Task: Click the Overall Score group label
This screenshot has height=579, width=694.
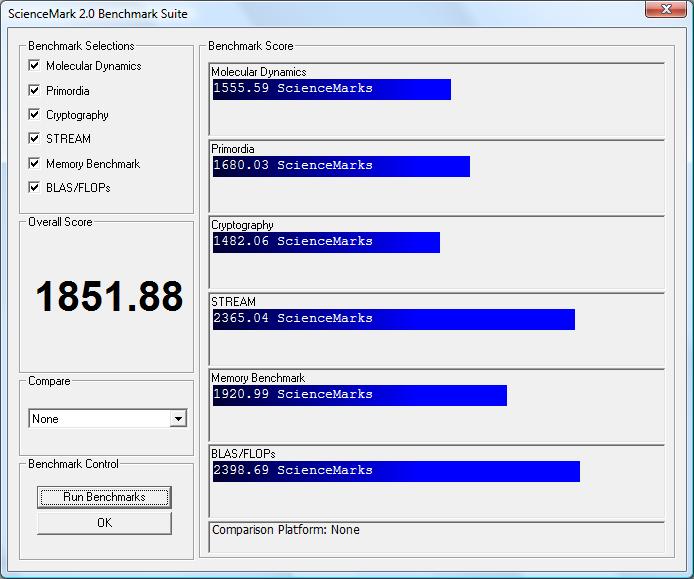Action: click(x=60, y=222)
